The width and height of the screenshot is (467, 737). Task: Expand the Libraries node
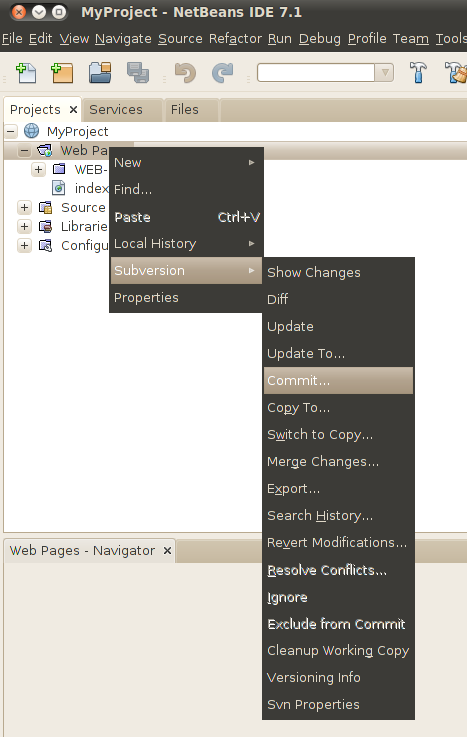click(x=24, y=226)
